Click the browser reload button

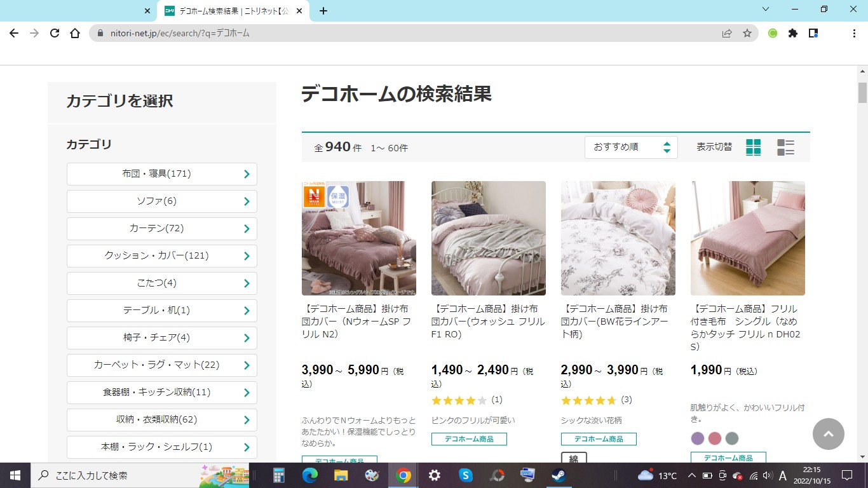click(55, 33)
